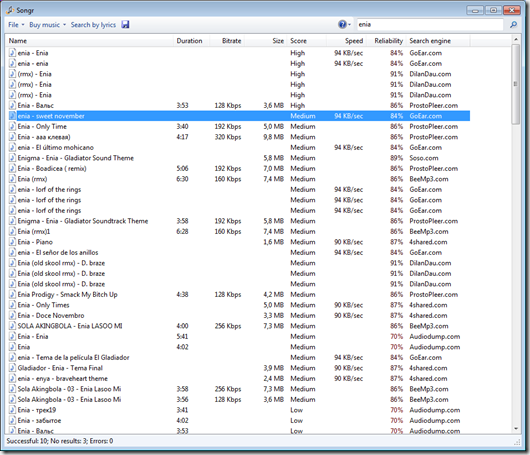Select 'Enigma - Enia - Gladiator Soundtrack Theme' result
Image resolution: width=530 pixels, height=455 pixels.
(x=239, y=221)
